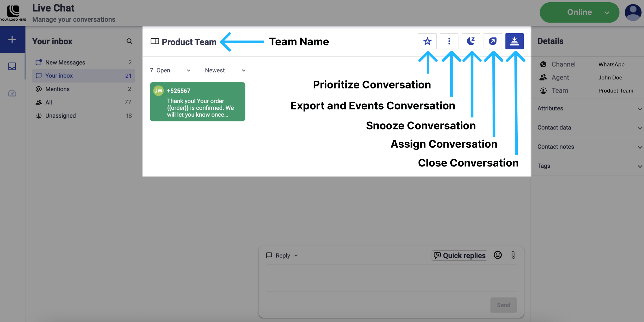Snooze the conversation with the moon icon

(471, 41)
